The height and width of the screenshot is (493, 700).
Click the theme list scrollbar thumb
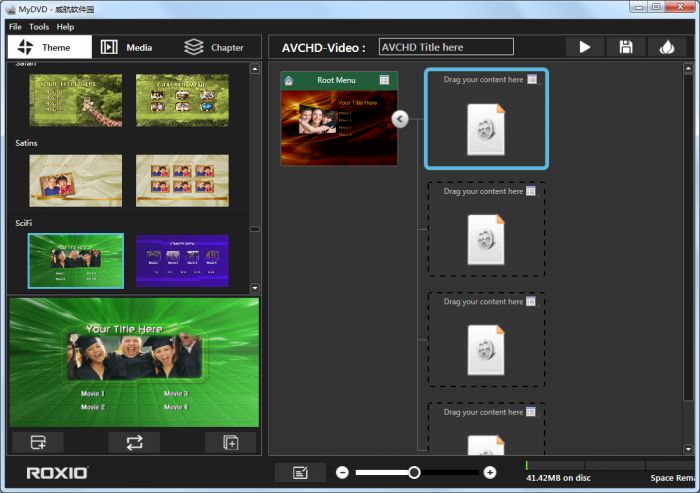click(255, 229)
